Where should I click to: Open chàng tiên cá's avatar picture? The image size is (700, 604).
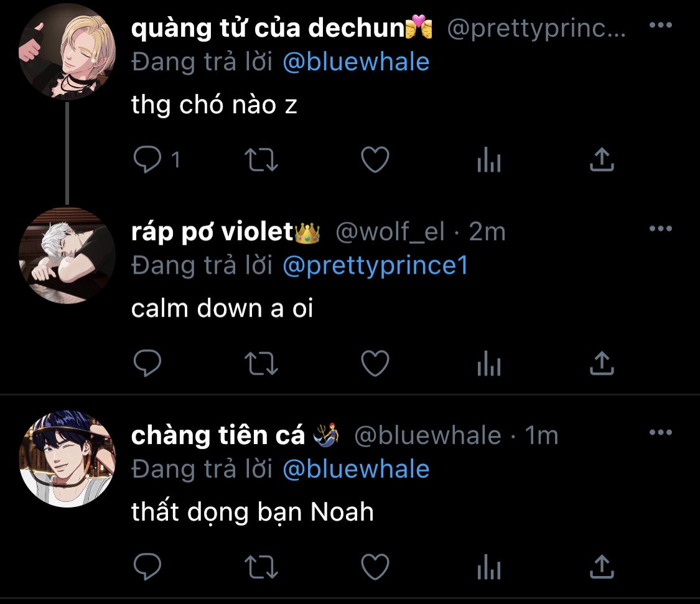click(x=67, y=458)
